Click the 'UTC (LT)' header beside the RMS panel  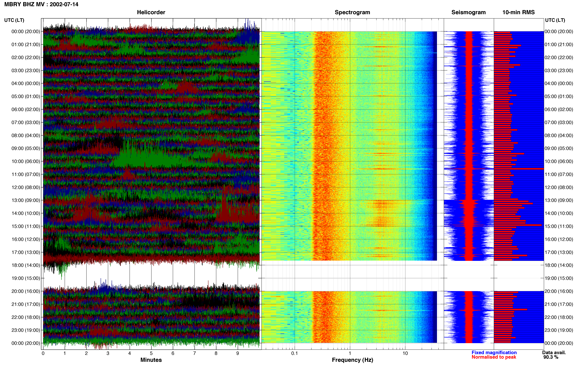click(555, 20)
